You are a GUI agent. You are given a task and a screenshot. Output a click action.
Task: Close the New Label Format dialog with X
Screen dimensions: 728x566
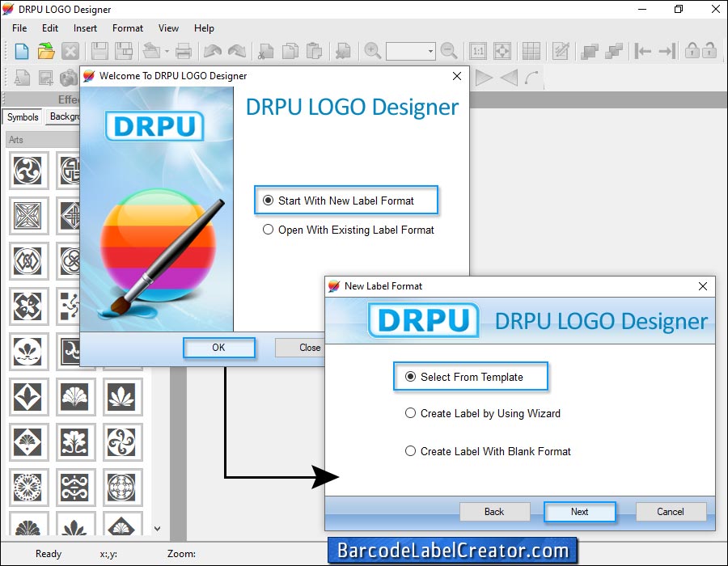pos(703,286)
